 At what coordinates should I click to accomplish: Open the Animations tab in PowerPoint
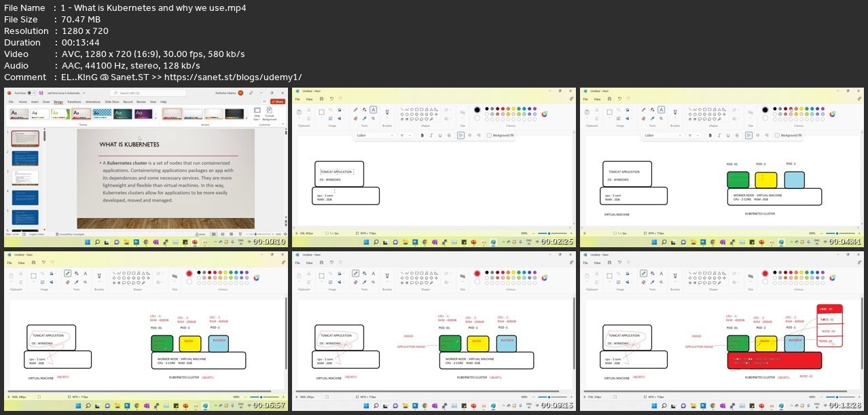tap(93, 102)
